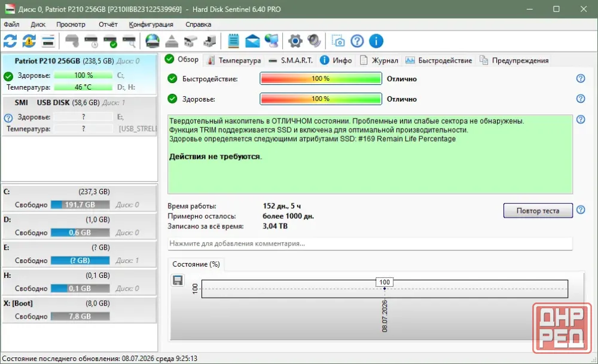Click help icon beside green status text
The image size is (598, 364).
581,120
